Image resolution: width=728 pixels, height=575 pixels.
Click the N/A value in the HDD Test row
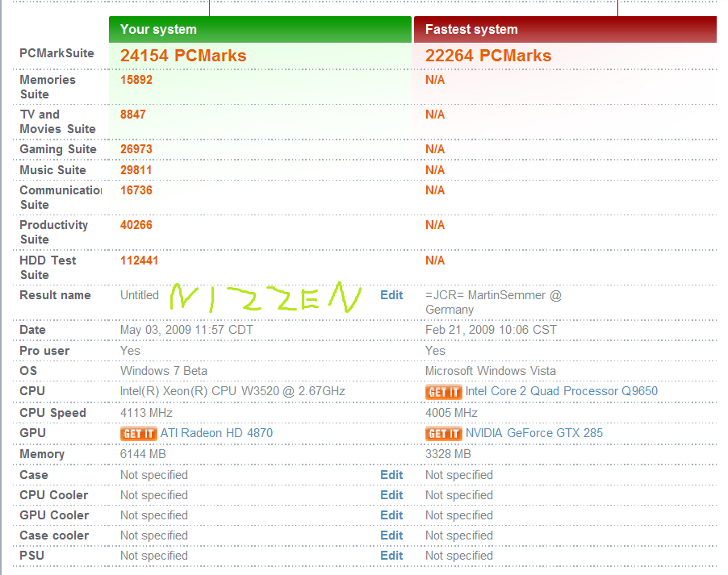(x=435, y=260)
